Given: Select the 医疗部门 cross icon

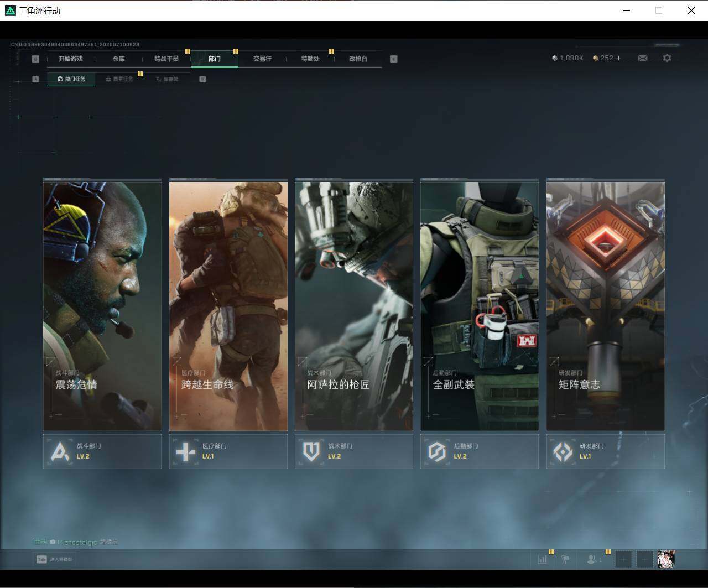Looking at the screenshot, I should (185, 451).
